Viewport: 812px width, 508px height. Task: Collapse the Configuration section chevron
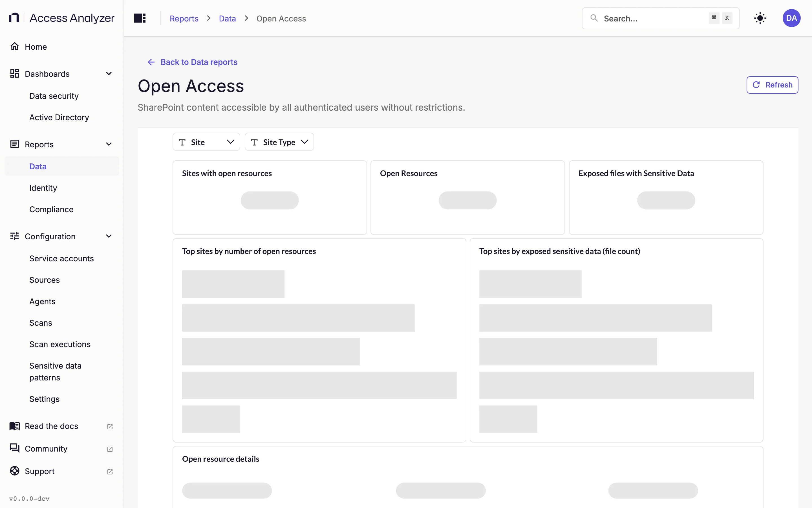point(109,236)
